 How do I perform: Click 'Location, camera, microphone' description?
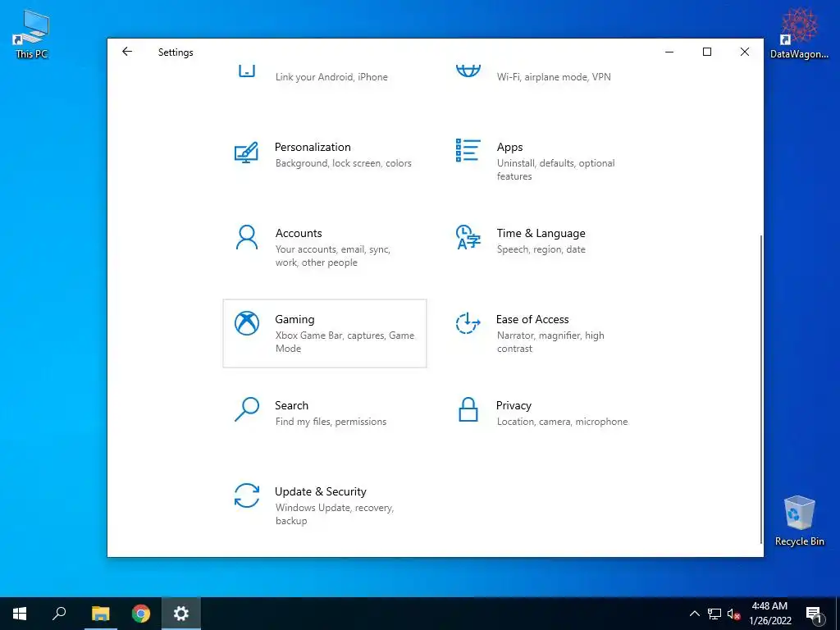tap(562, 422)
